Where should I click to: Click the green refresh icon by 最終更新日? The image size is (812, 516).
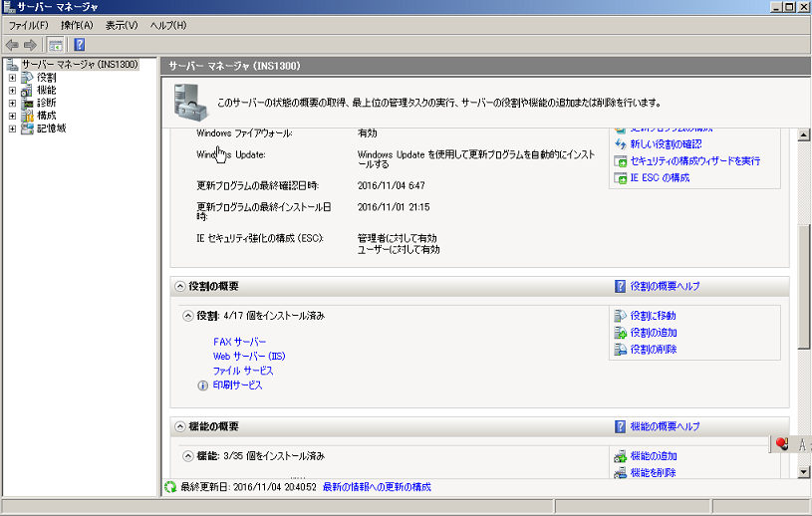tap(170, 487)
